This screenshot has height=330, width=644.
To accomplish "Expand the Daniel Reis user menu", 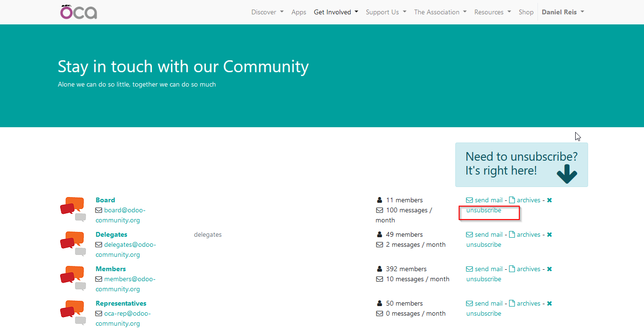I will [x=562, y=12].
